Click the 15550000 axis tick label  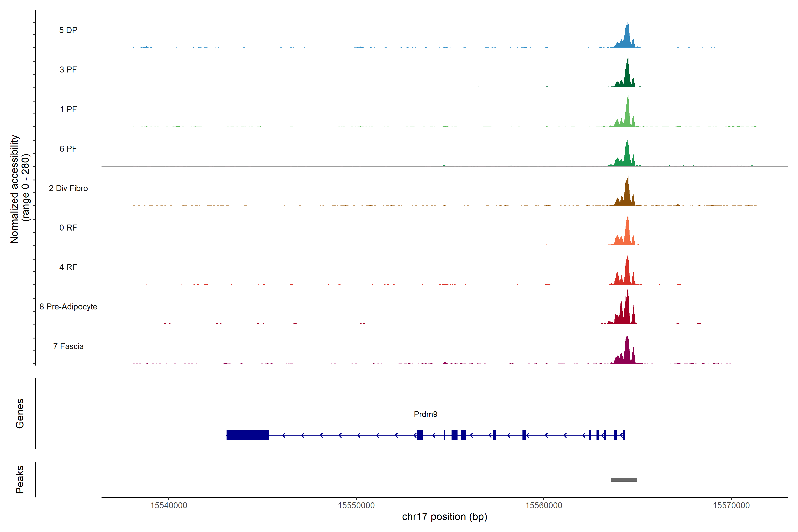[x=356, y=506]
